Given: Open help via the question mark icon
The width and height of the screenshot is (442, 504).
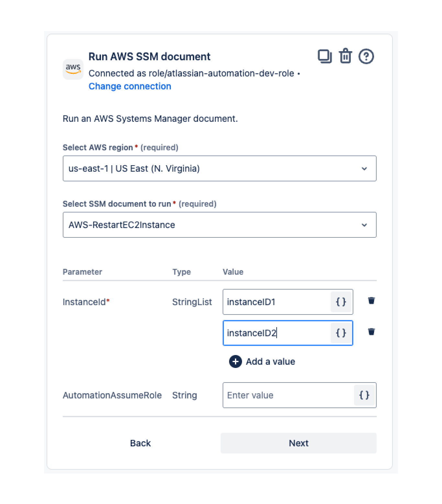Looking at the screenshot, I should pyautogui.click(x=366, y=56).
